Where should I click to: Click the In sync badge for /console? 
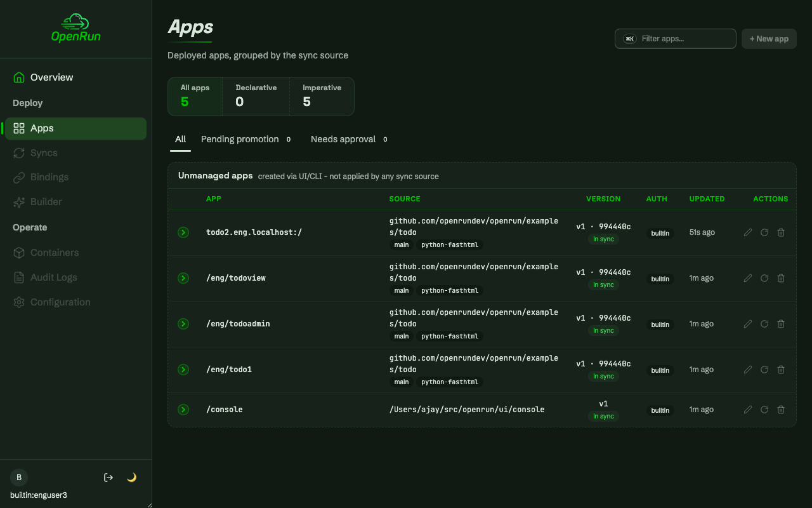[x=603, y=417]
